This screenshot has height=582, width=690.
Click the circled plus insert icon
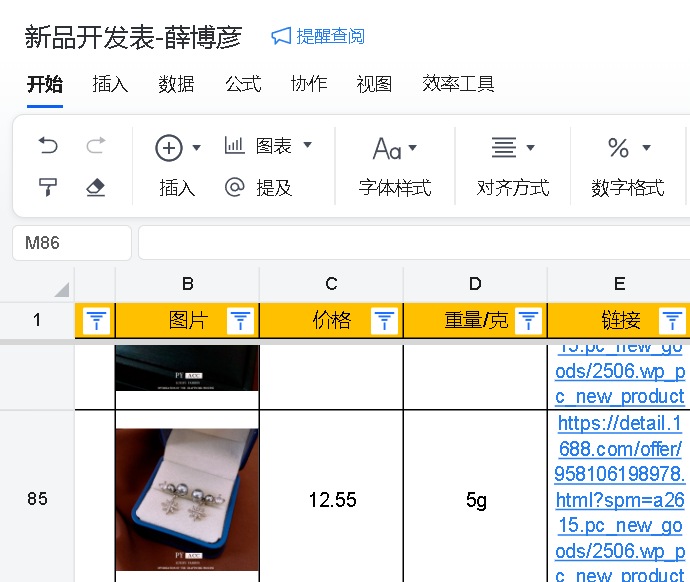(x=169, y=148)
